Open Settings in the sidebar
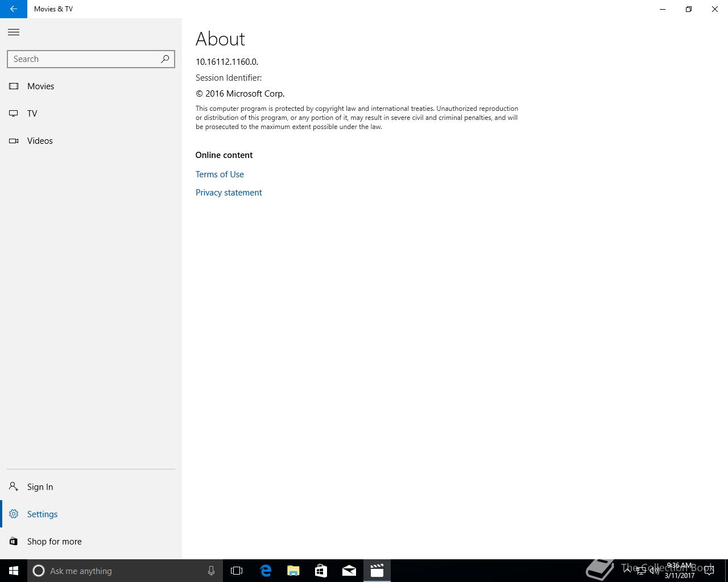This screenshot has width=728, height=582. click(91, 514)
